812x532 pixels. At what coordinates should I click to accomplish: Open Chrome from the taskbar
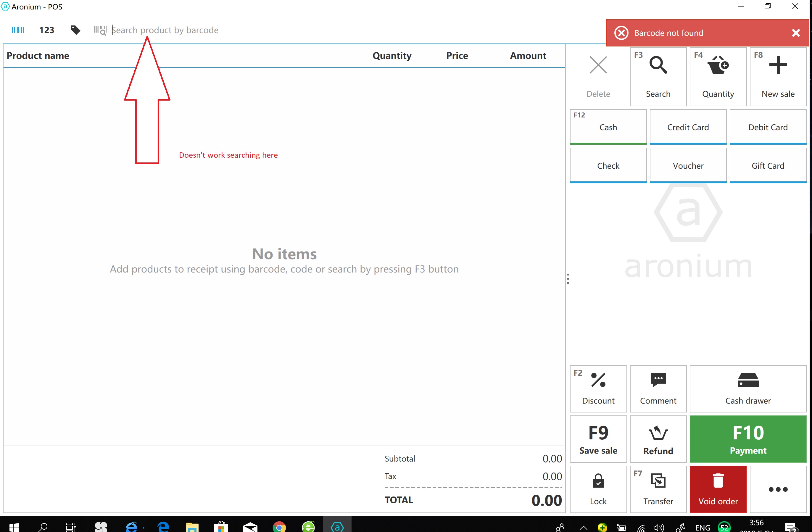(279, 527)
